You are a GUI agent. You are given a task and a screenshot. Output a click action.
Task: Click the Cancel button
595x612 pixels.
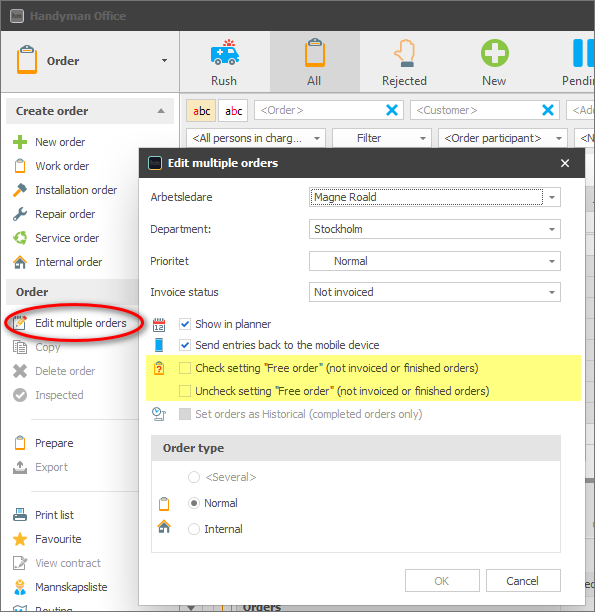pos(523,581)
